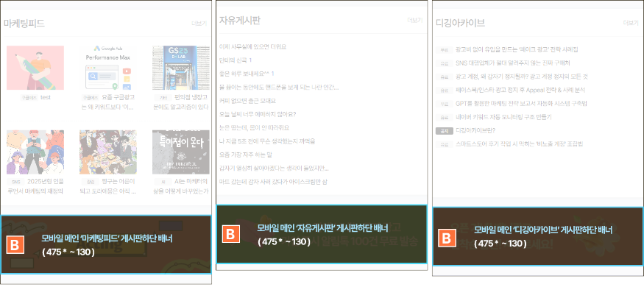Open post 눈은 떴는데, 몸이 안 따라줘요
Image resolution: width=644 pixels, height=287 pixels.
[x=254, y=127]
